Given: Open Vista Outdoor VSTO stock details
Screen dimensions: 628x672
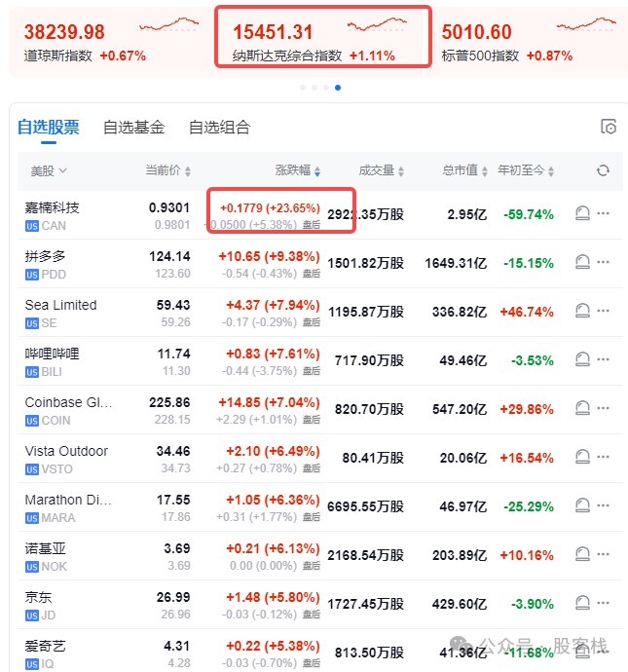Looking at the screenshot, I should 66,460.
